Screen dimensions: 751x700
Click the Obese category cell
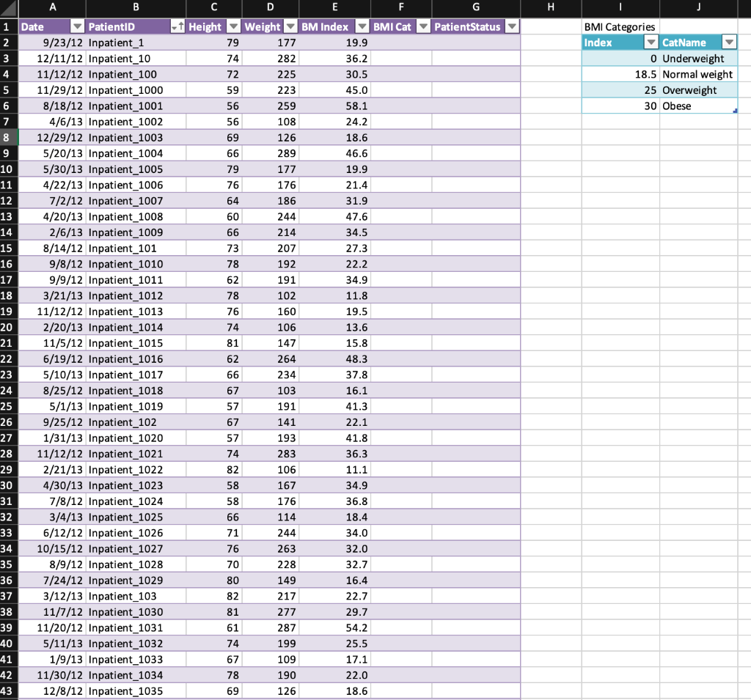pyautogui.click(x=698, y=106)
